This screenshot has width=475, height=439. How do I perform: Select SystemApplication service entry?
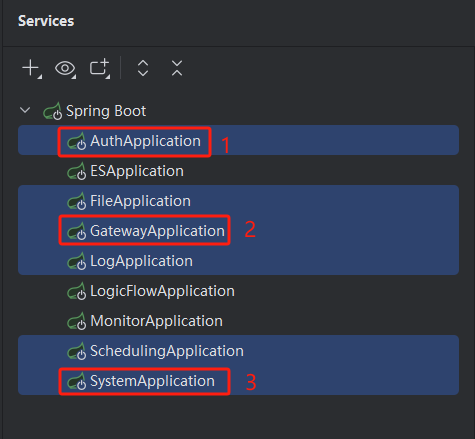[x=238, y=381]
